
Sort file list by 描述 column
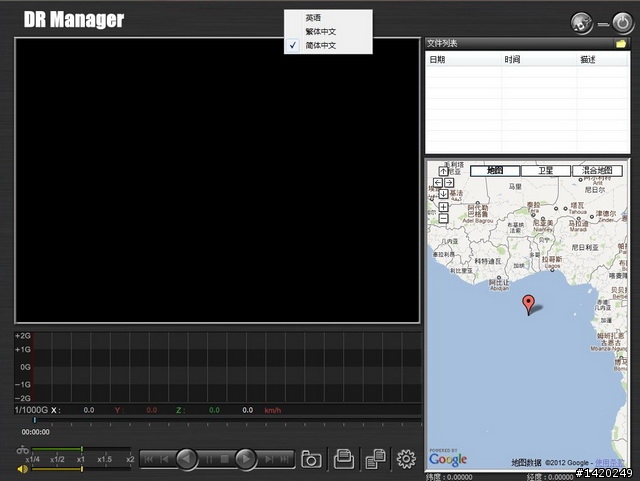pyautogui.click(x=602, y=60)
